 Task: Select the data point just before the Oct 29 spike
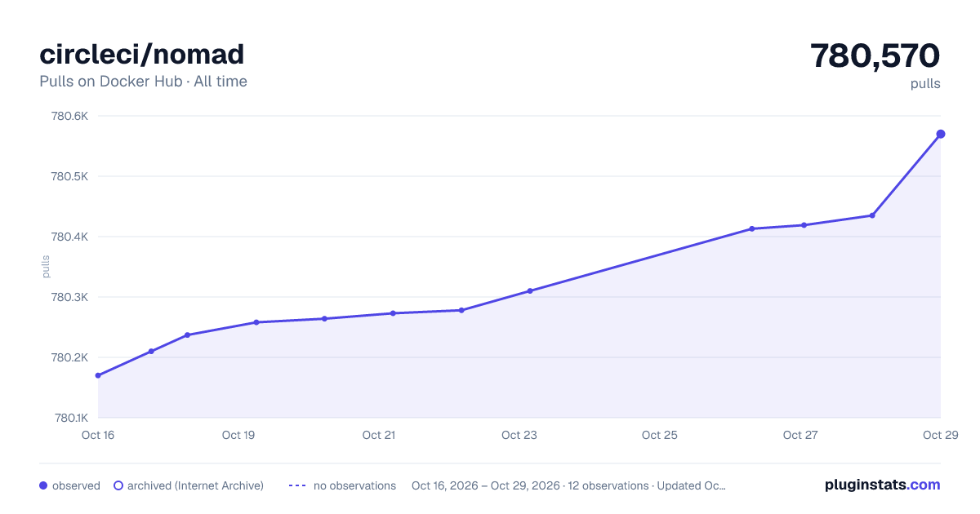[872, 215]
